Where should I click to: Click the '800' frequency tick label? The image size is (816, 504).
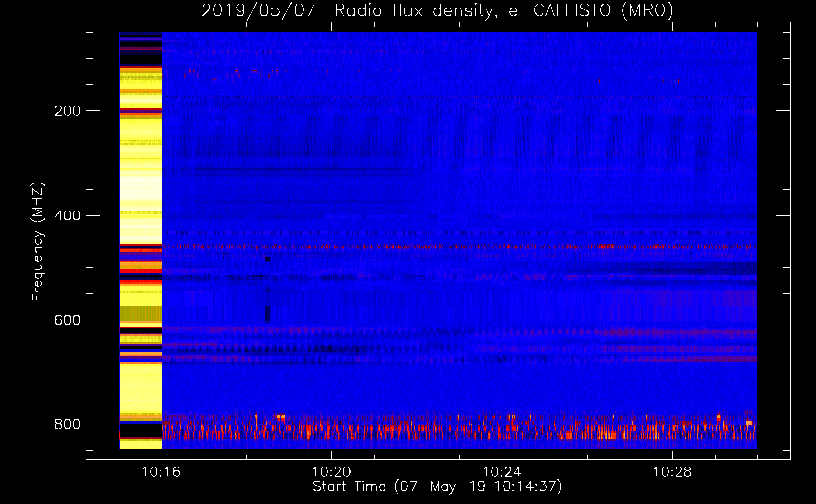point(67,424)
